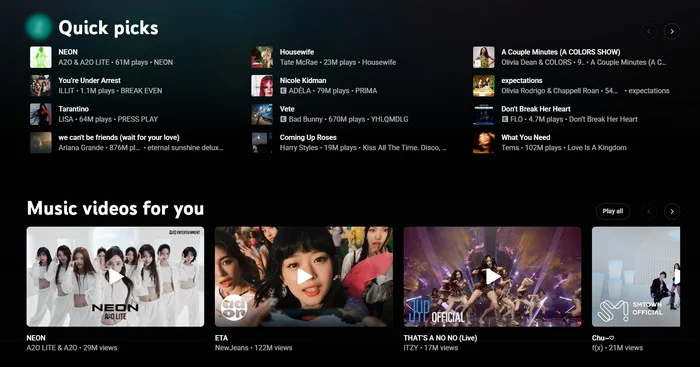Open artist Tems under What You Need
Screen dimensions: 700x367
pyautogui.click(x=510, y=148)
